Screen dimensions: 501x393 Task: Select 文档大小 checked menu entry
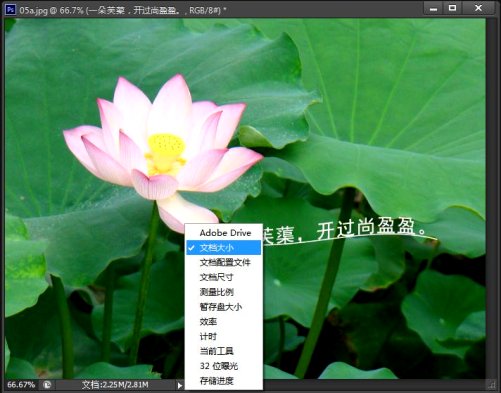tap(224, 248)
